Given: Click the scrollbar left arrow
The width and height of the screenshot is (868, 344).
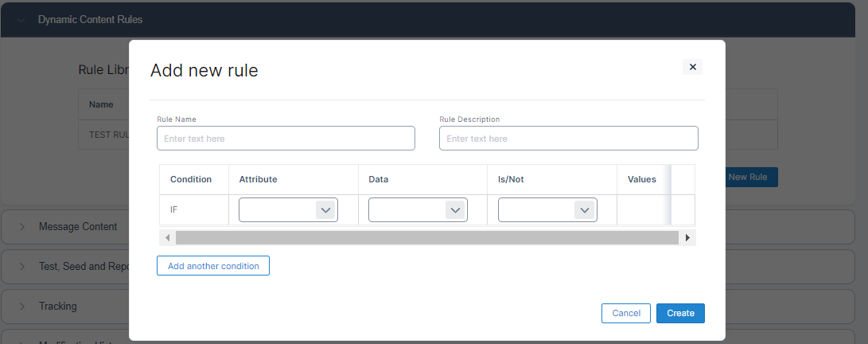Looking at the screenshot, I should coord(167,237).
